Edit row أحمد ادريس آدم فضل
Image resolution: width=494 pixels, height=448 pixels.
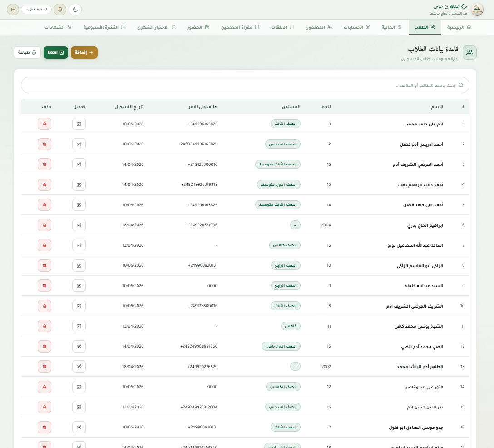[x=79, y=144]
